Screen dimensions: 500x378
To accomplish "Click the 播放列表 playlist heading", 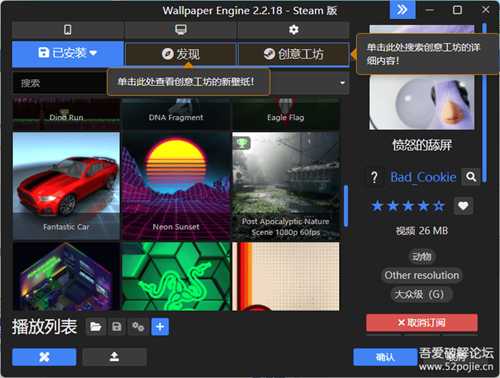I will (44, 327).
